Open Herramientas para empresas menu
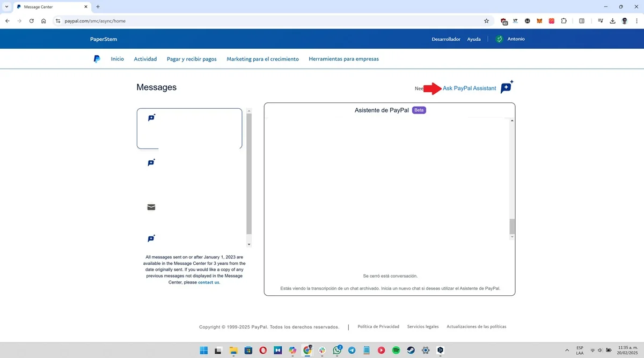This screenshot has height=358, width=644. (x=344, y=59)
